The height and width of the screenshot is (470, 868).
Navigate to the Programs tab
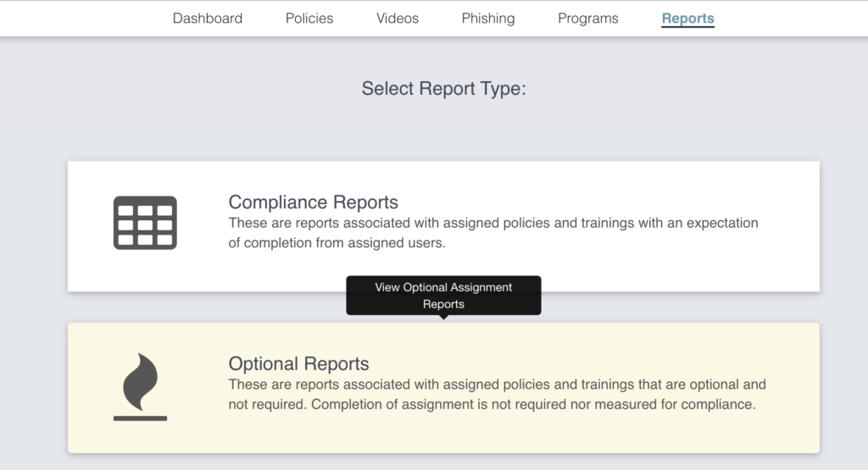tap(588, 19)
